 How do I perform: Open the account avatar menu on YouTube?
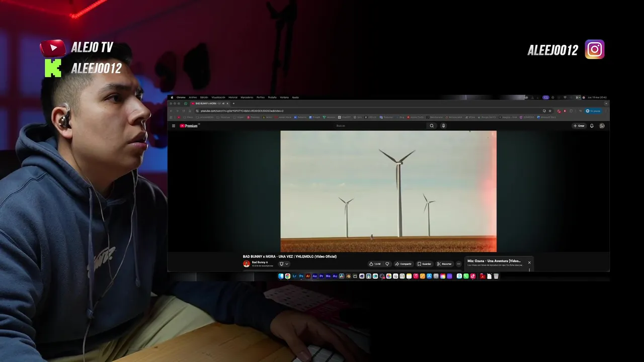[602, 126]
